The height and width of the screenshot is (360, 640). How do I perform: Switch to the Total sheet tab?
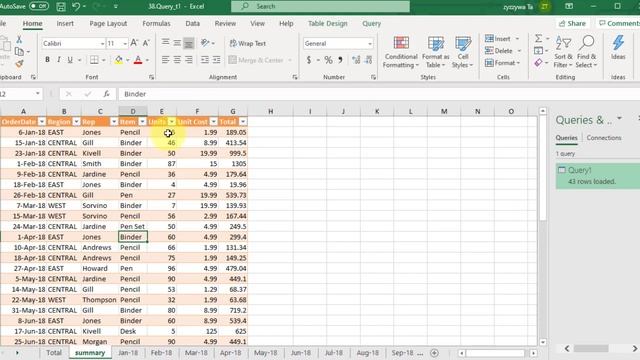54,353
